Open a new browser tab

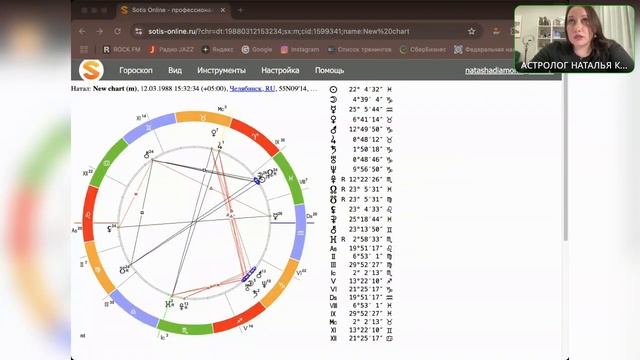coord(240,10)
